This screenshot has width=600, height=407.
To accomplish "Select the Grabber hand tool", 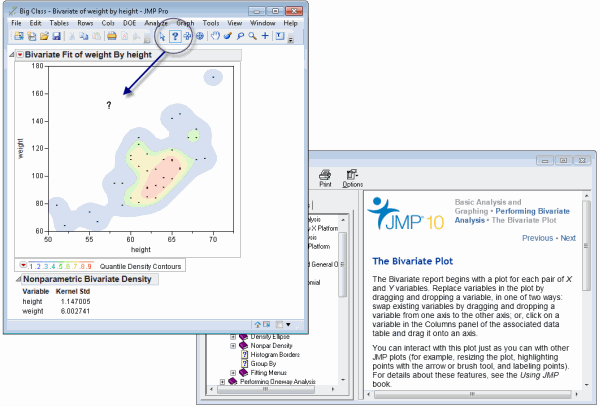I will [x=215, y=36].
